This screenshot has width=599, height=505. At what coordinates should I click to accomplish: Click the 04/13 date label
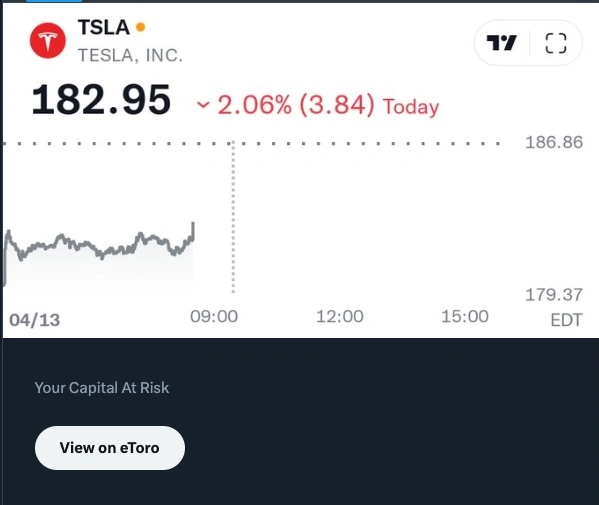click(34, 320)
